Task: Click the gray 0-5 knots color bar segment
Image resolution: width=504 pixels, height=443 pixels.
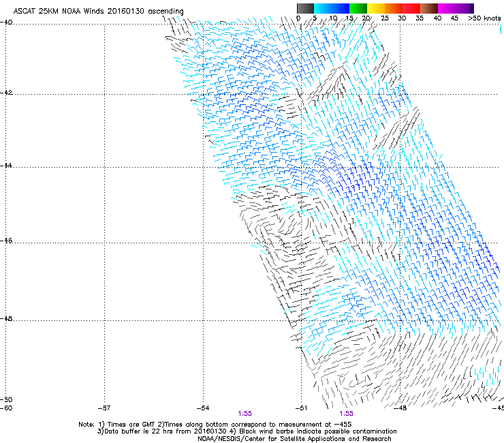Action: 305,8
